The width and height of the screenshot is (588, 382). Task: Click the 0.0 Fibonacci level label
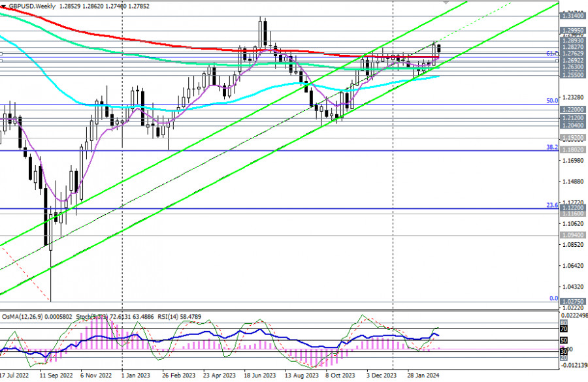coord(553,298)
